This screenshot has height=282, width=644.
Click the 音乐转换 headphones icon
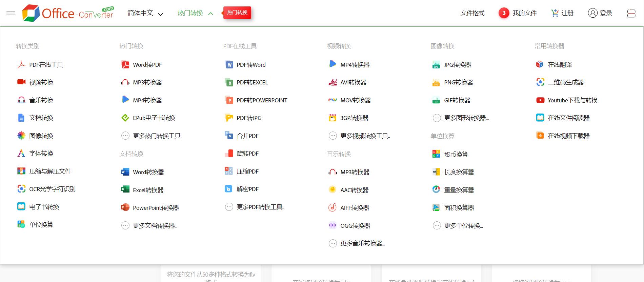(21, 100)
